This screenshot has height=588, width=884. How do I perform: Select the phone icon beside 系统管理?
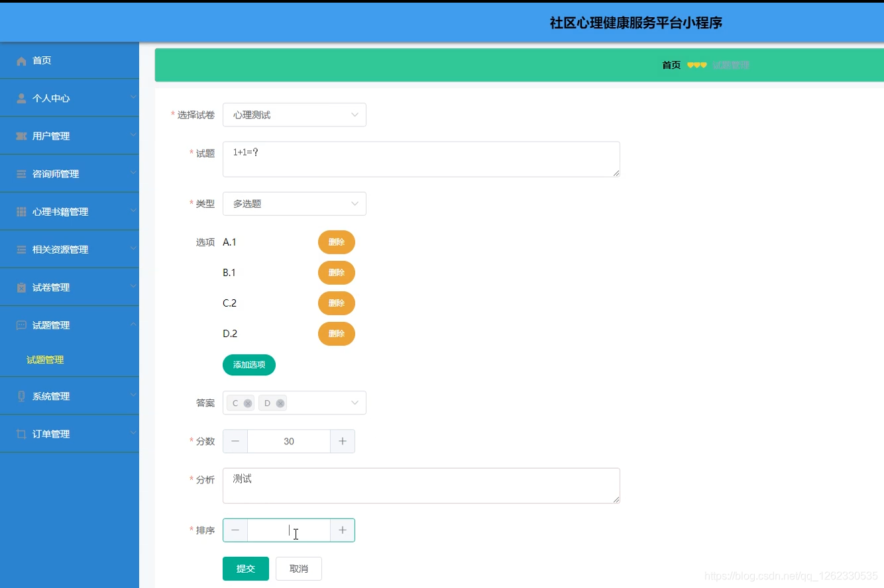[x=21, y=395]
